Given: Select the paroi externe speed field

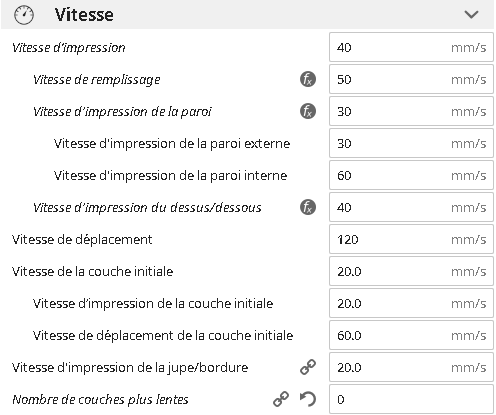Looking at the screenshot, I should pyautogui.click(x=411, y=143).
